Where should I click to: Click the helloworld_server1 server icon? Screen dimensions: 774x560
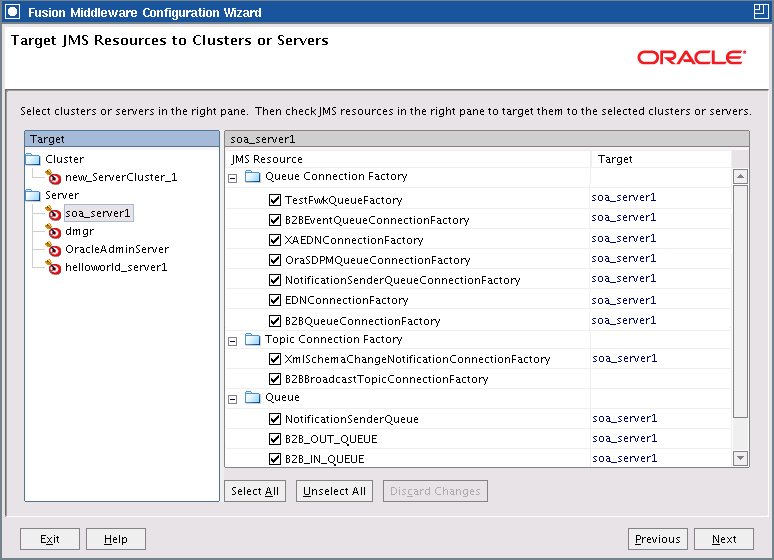pyautogui.click(x=53, y=267)
